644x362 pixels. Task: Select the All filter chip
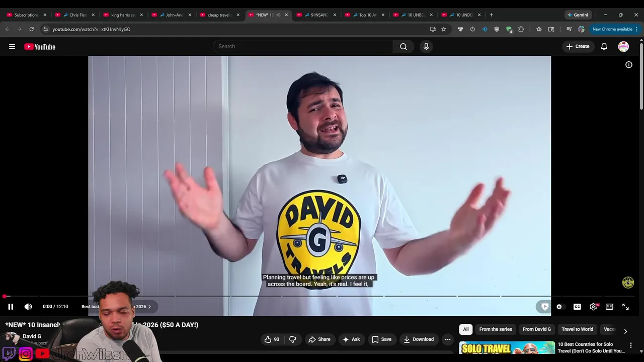coord(466,329)
